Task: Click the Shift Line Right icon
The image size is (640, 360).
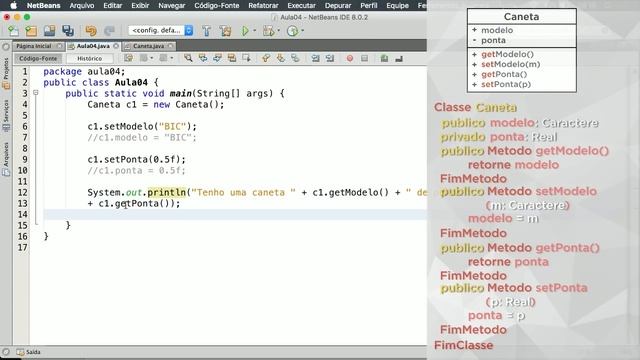Action: point(330,58)
